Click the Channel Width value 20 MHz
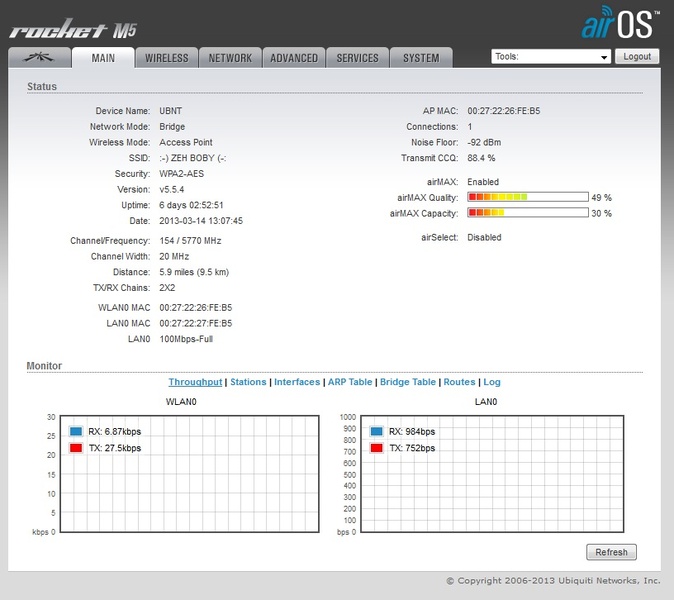Viewport: 674px width, 600px height. coord(174,257)
